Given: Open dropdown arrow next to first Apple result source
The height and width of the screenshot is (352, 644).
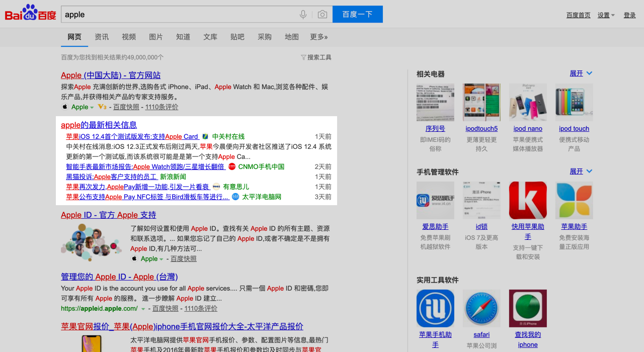Looking at the screenshot, I should pos(92,107).
